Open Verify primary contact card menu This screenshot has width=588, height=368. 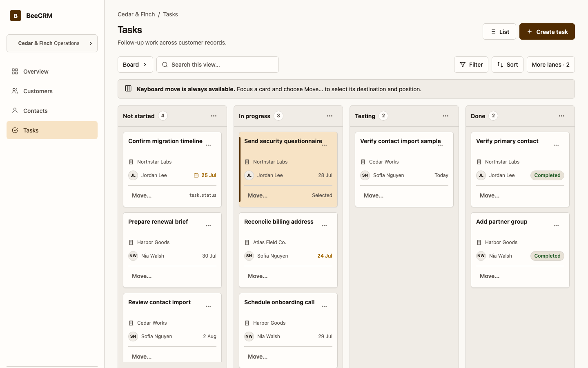coord(556,145)
